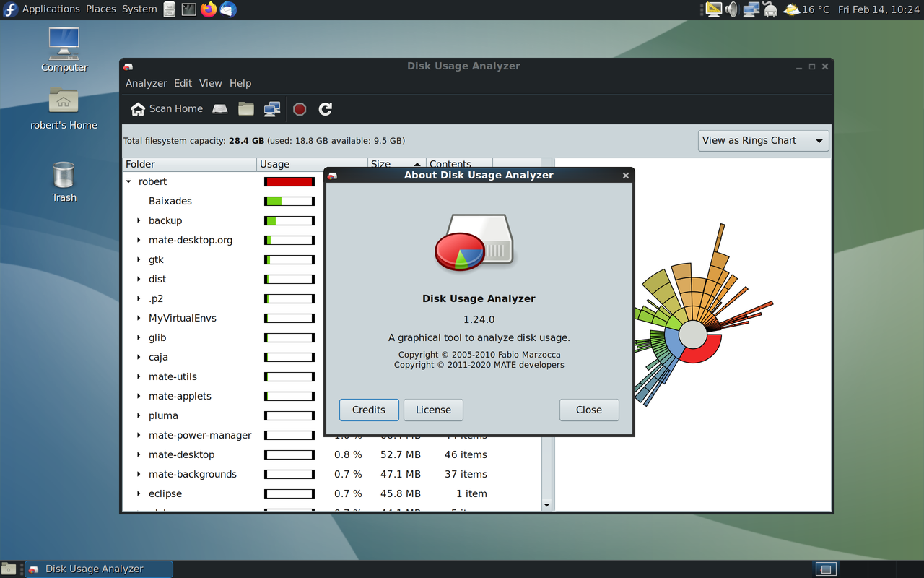Click the Scan Filesystem drive icon
This screenshot has width=924, height=578.
pyautogui.click(x=220, y=109)
